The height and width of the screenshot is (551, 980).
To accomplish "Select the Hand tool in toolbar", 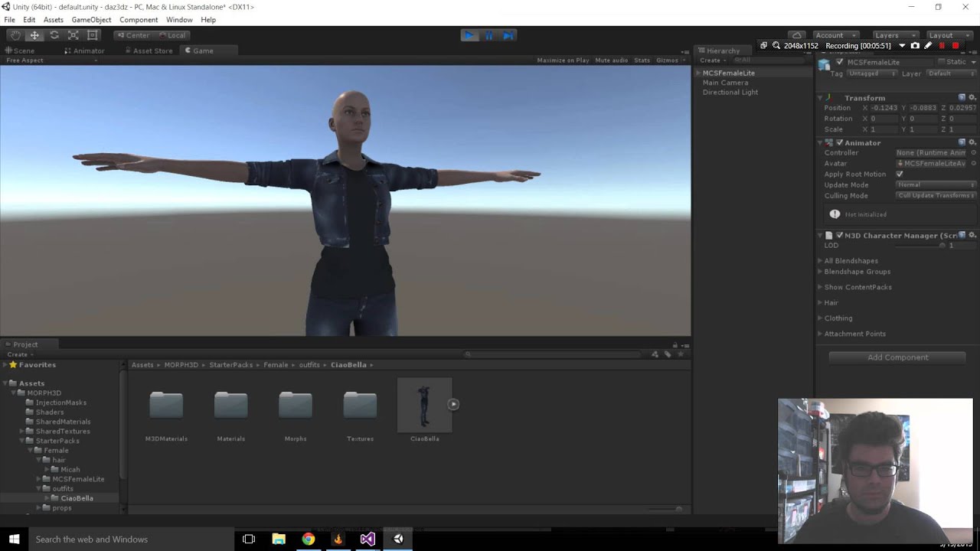I will pyautogui.click(x=15, y=35).
